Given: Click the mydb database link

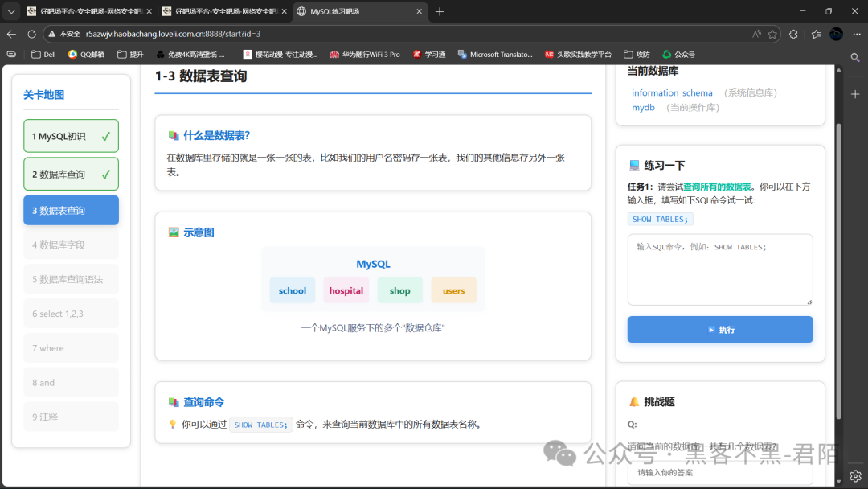Looking at the screenshot, I should (643, 107).
